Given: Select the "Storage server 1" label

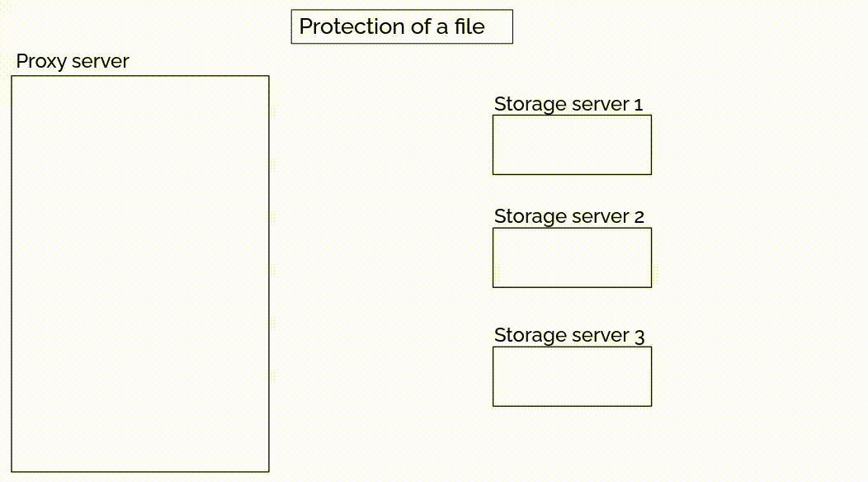Looking at the screenshot, I should [x=568, y=105].
